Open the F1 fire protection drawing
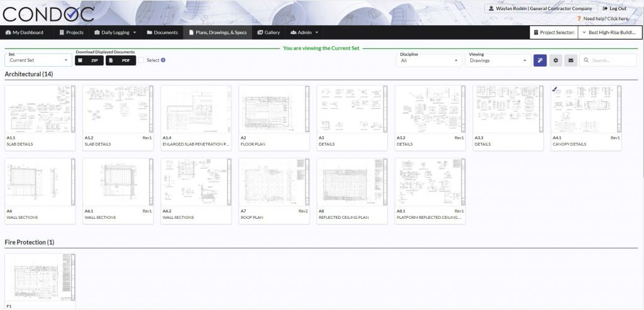644x310 pixels. pos(40,281)
